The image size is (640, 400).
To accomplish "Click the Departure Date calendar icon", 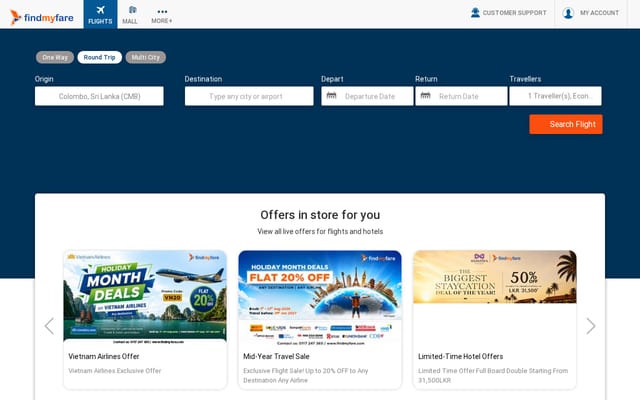I will click(x=331, y=96).
